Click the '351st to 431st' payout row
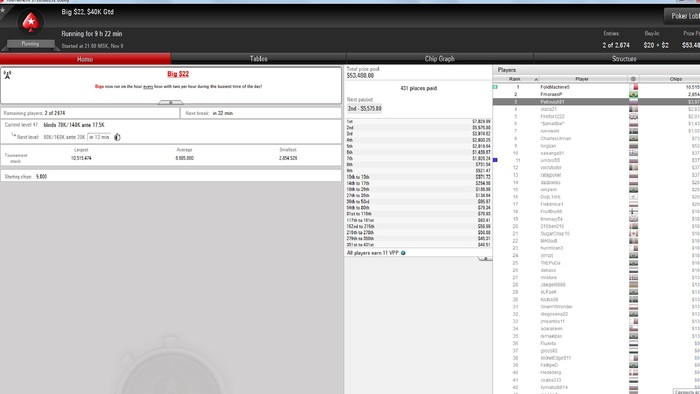The image size is (700, 394). (419, 245)
